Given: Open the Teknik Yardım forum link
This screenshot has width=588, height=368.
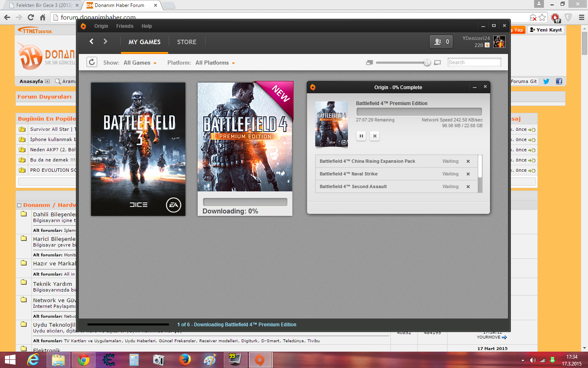Looking at the screenshot, I should point(52,284).
